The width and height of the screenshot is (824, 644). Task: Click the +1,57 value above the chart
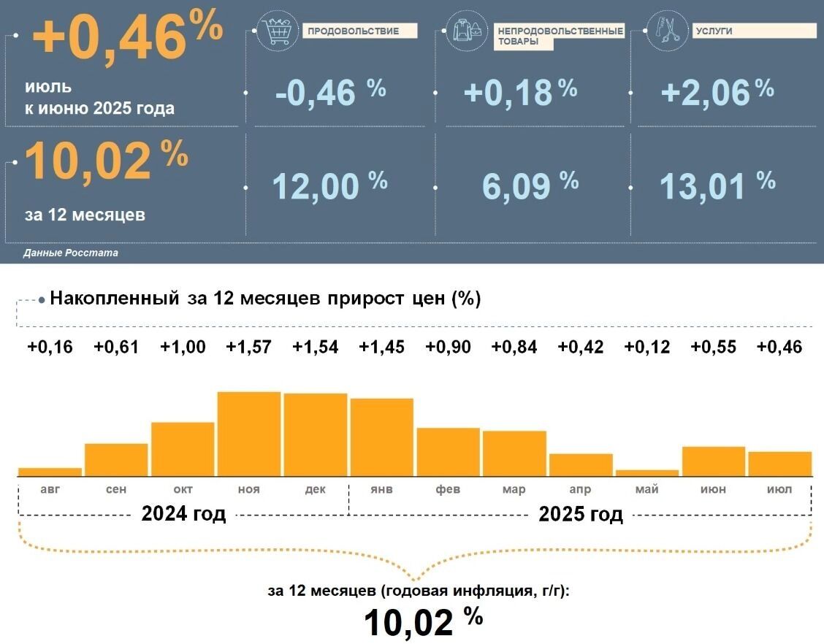[249, 347]
